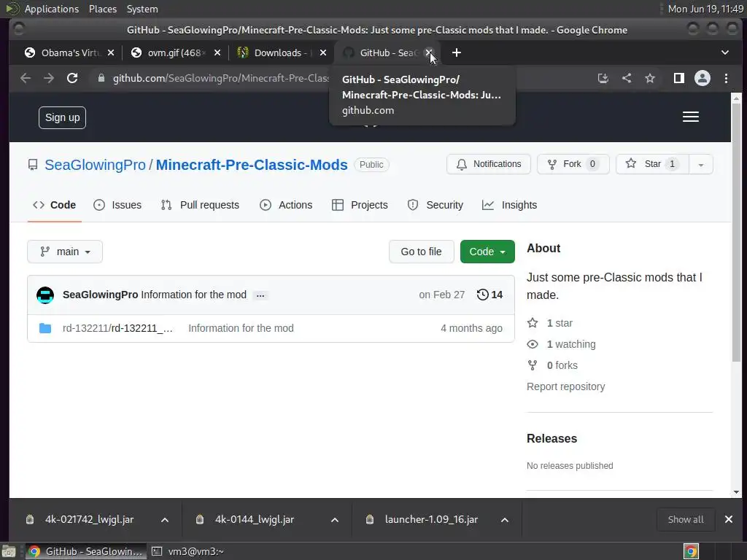
Task: Select the Code repository tab
Action: 54,205
